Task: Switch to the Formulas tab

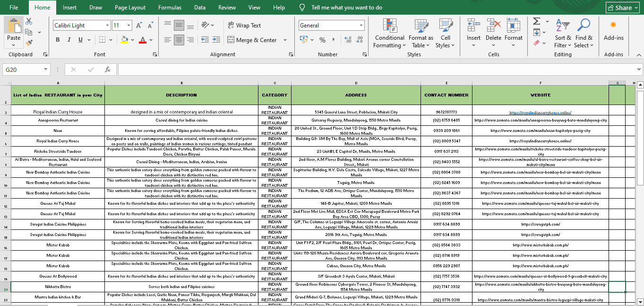Action: (170, 8)
